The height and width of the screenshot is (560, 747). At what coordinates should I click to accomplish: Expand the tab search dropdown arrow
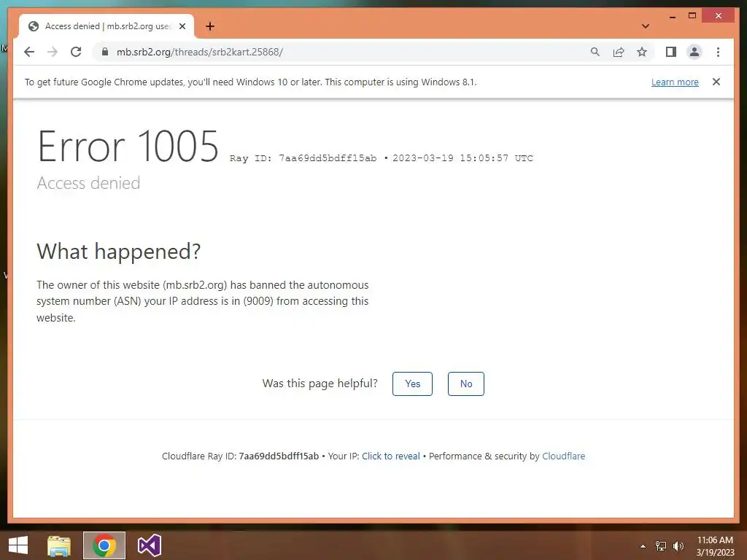(646, 26)
